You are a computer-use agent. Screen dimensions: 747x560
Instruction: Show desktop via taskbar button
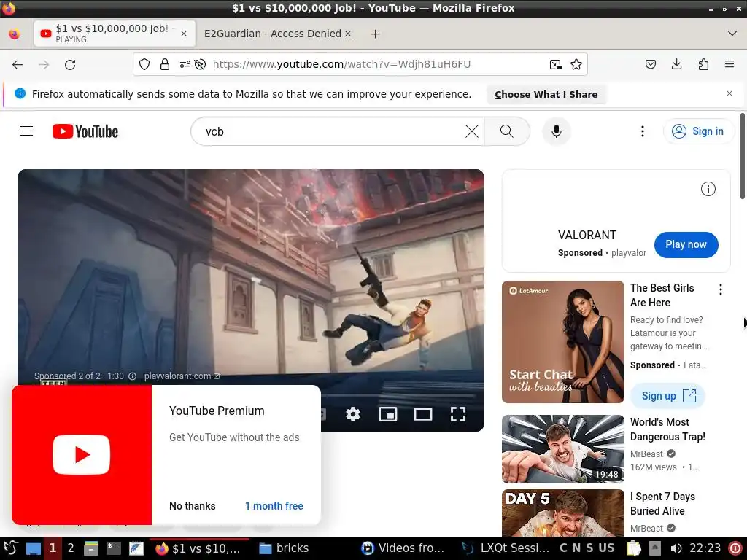coord(33,548)
